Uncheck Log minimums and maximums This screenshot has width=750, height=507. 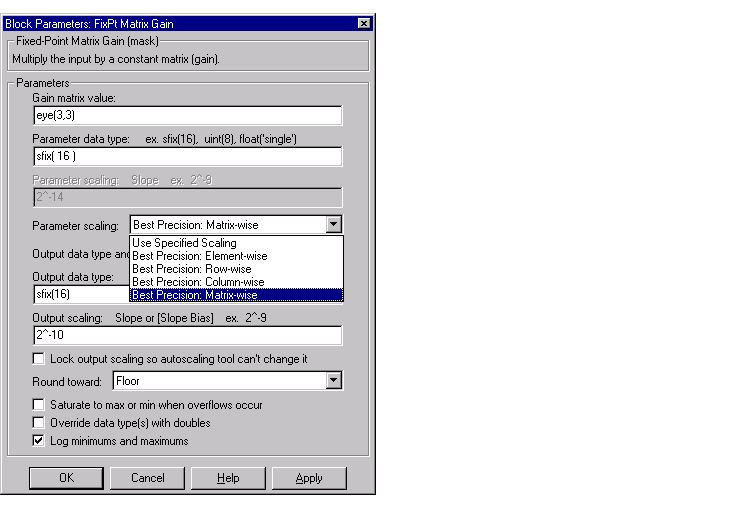coord(38,441)
